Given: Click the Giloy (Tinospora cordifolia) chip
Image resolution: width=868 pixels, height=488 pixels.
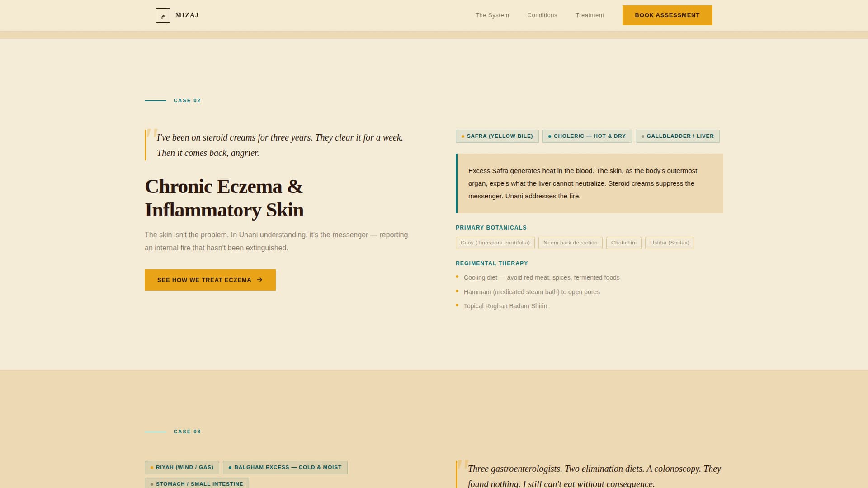Looking at the screenshot, I should point(495,243).
